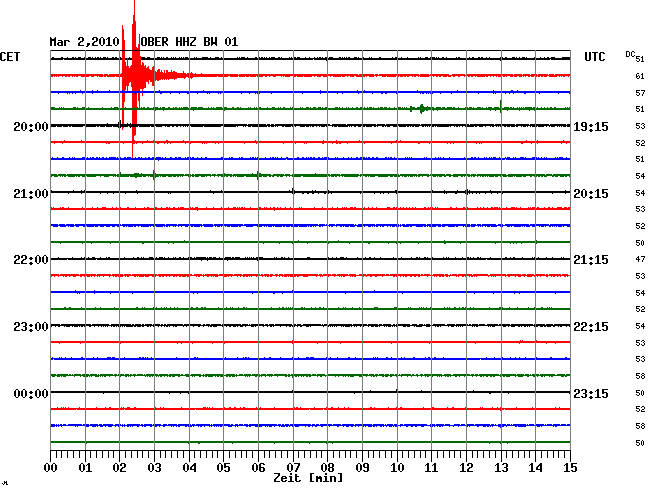Click the "21:15" UTC time label
Viewport: 650px width, 494px height.
point(591,260)
